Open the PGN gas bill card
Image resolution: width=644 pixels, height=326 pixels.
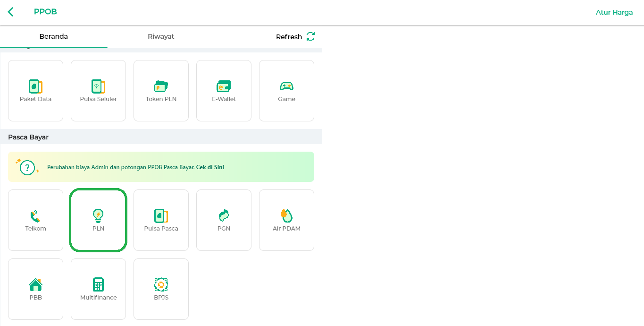coord(224,220)
